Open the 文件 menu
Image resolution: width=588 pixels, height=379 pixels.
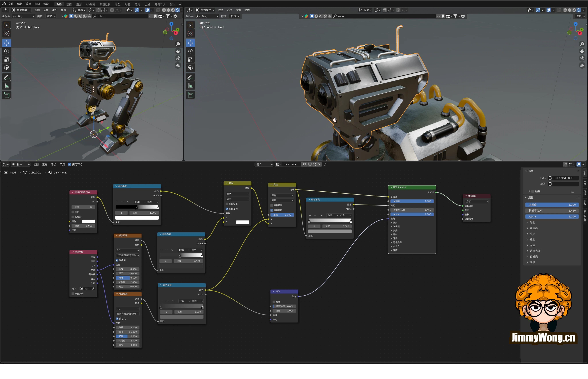(x=11, y=4)
